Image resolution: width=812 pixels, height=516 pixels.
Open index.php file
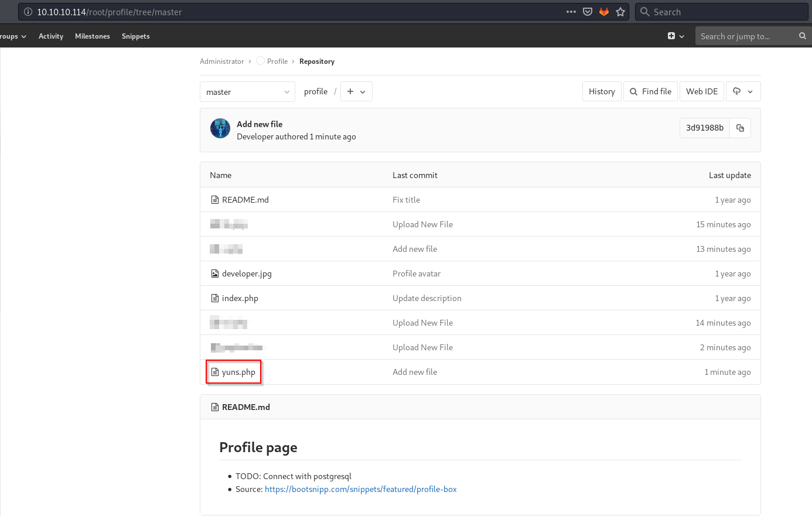tap(240, 298)
